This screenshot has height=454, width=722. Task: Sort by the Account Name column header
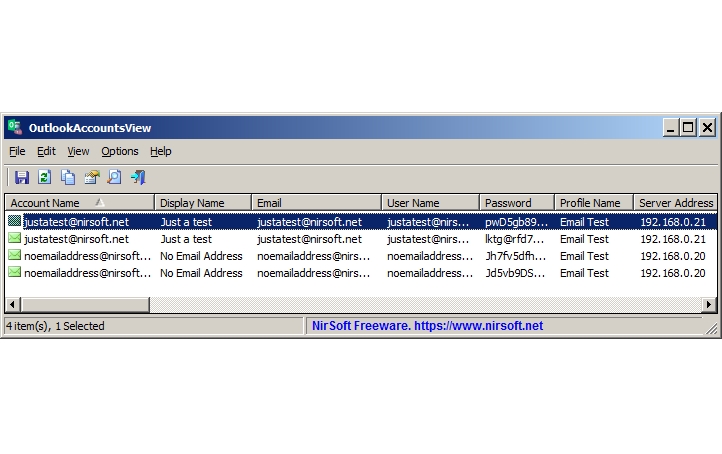coord(80,203)
